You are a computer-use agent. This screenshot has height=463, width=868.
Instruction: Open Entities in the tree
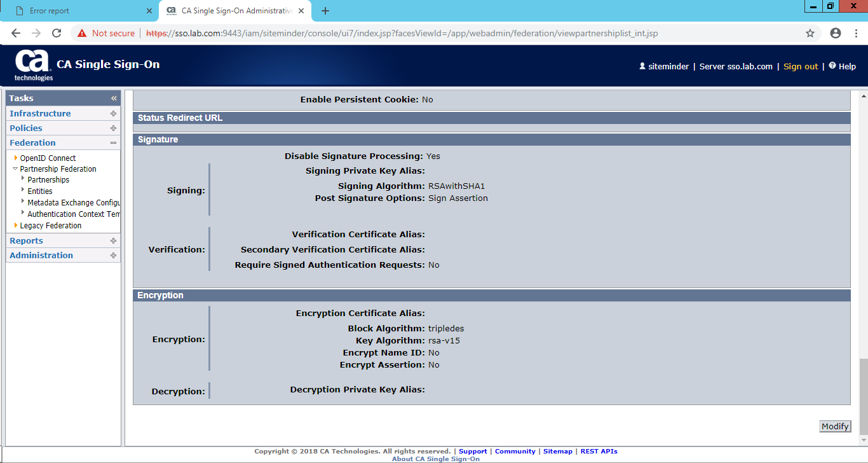40,191
